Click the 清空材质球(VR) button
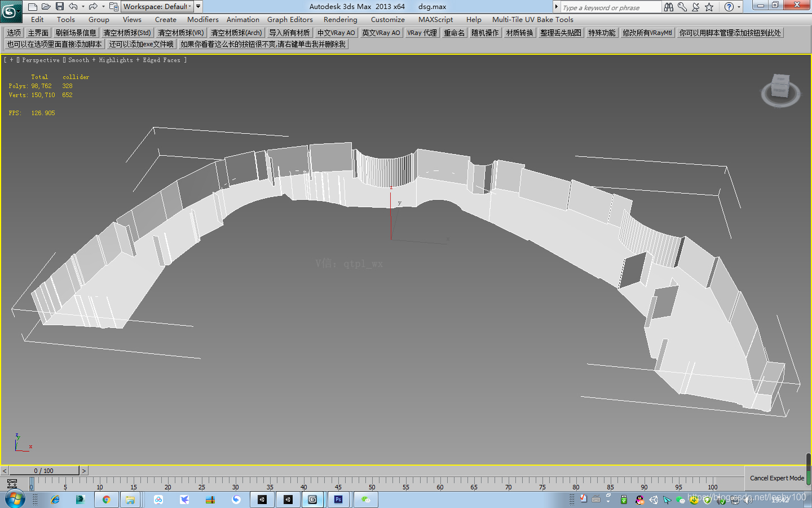The height and width of the screenshot is (508, 812). 181,33
